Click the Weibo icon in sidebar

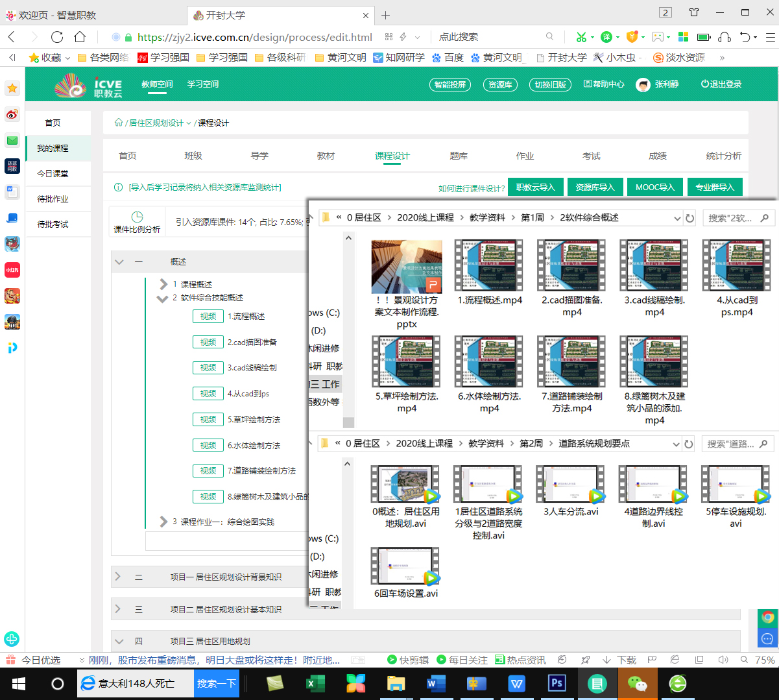(12, 115)
